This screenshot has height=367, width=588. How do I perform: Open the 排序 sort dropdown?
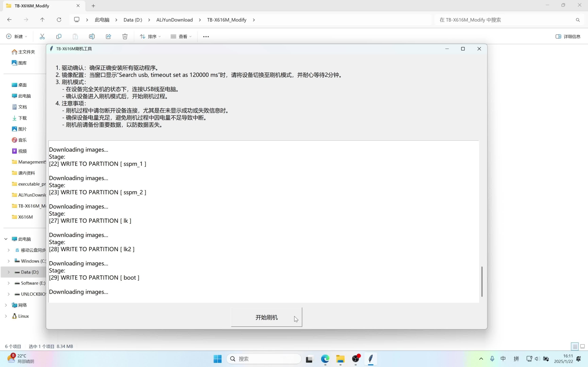(150, 36)
